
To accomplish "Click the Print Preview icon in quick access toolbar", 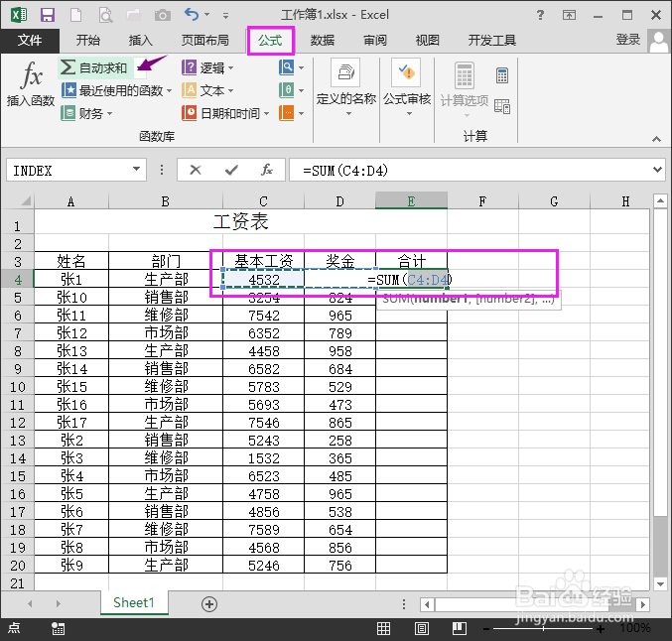I will point(105,15).
